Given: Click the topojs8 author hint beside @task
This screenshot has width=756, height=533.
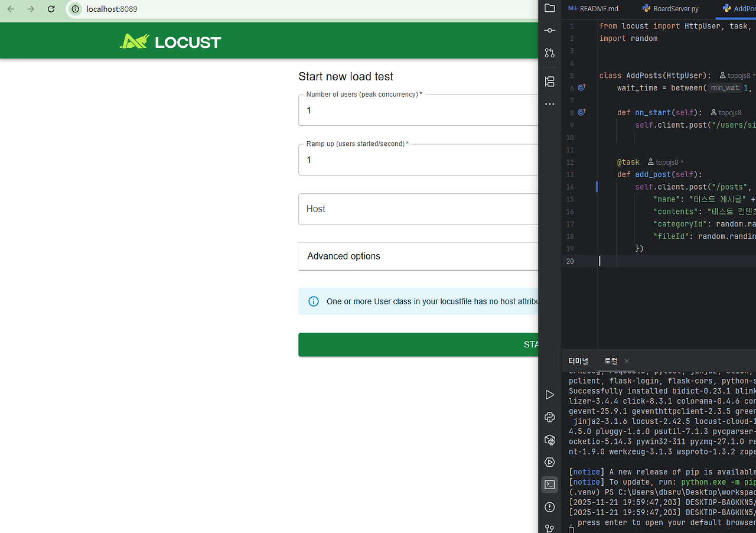Looking at the screenshot, I should (666, 162).
